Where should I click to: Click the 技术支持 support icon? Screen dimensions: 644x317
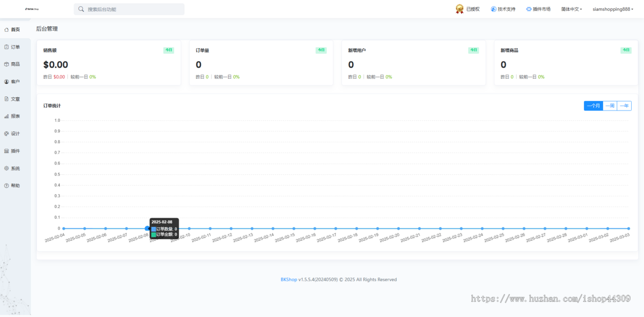click(493, 9)
